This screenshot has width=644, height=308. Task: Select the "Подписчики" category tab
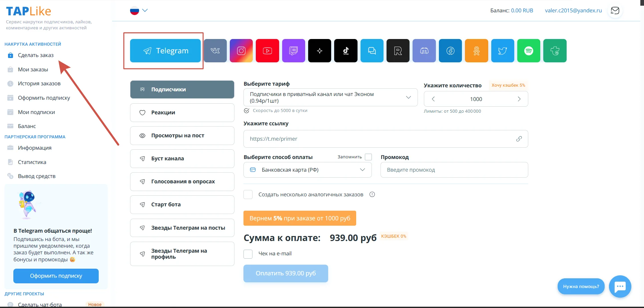182,89
